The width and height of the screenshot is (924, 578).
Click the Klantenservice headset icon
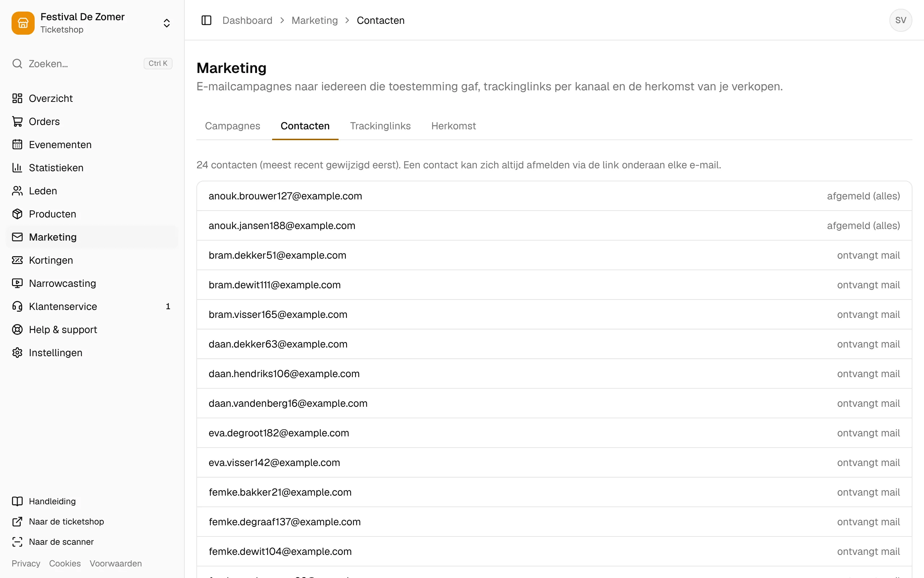(17, 307)
